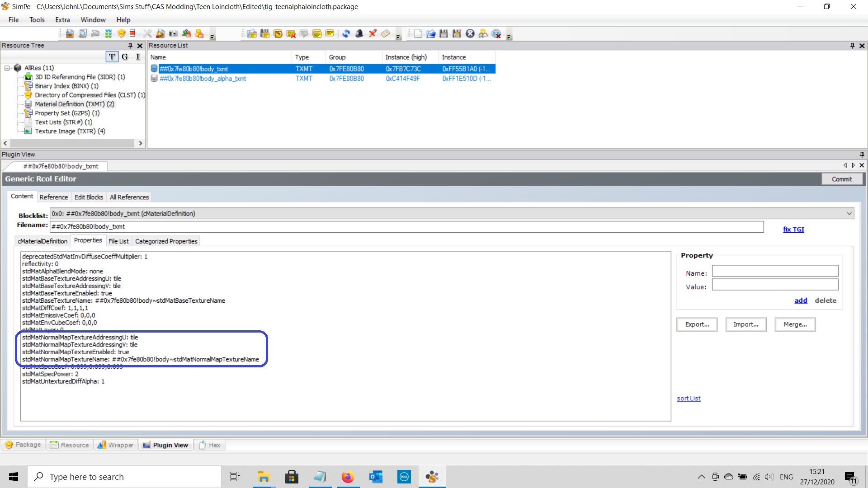Open the Blocklist dropdown
Screen dimensions: 868x488
(x=849, y=213)
